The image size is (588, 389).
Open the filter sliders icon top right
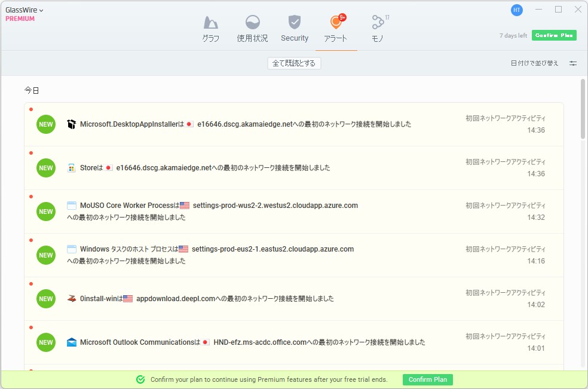point(572,63)
